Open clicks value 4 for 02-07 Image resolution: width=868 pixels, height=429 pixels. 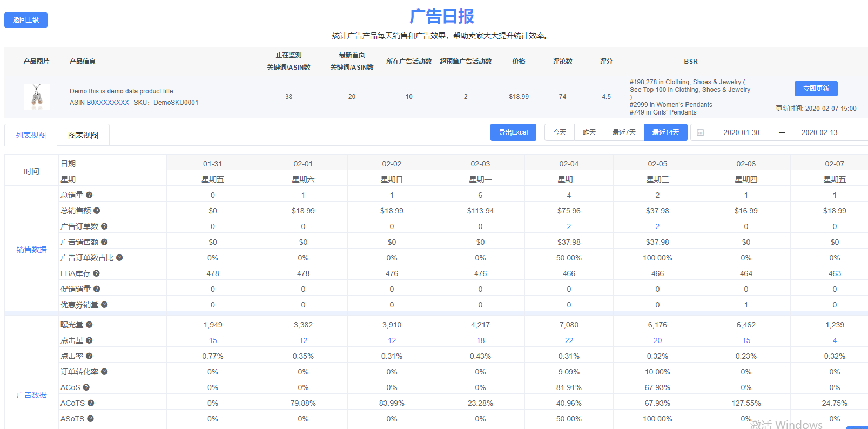[835, 340]
